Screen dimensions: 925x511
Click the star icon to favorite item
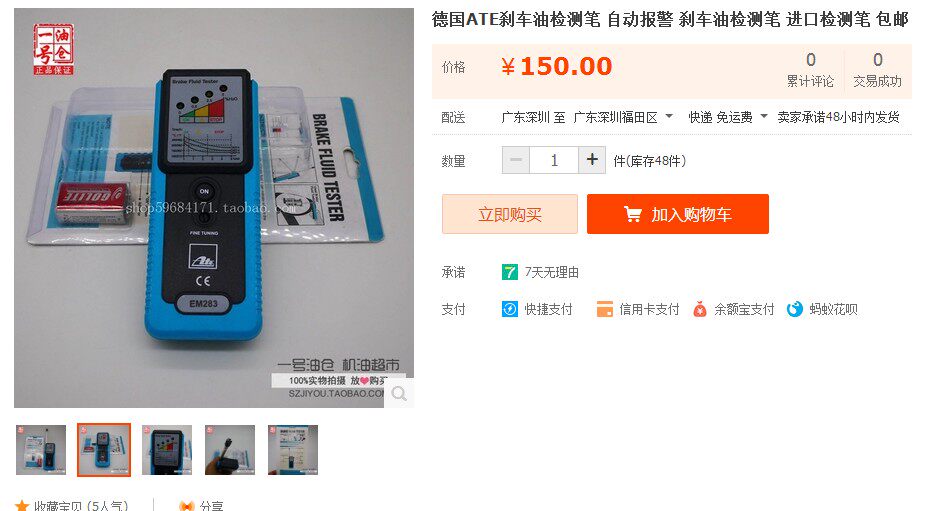(22, 506)
